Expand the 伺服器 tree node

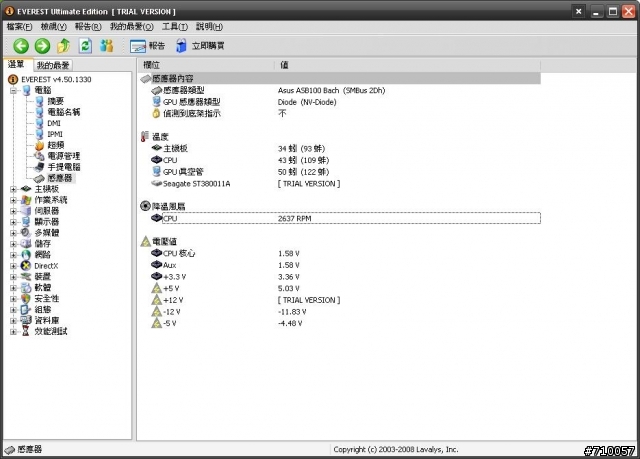click(13, 211)
